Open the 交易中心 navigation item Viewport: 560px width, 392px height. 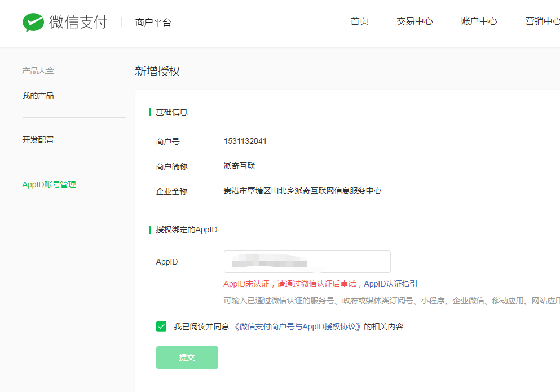click(415, 21)
